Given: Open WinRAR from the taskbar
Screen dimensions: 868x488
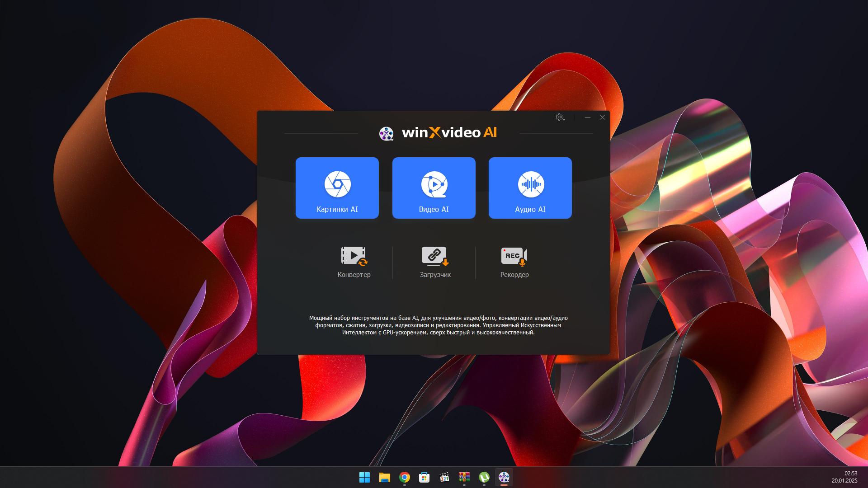Looking at the screenshot, I should (464, 477).
